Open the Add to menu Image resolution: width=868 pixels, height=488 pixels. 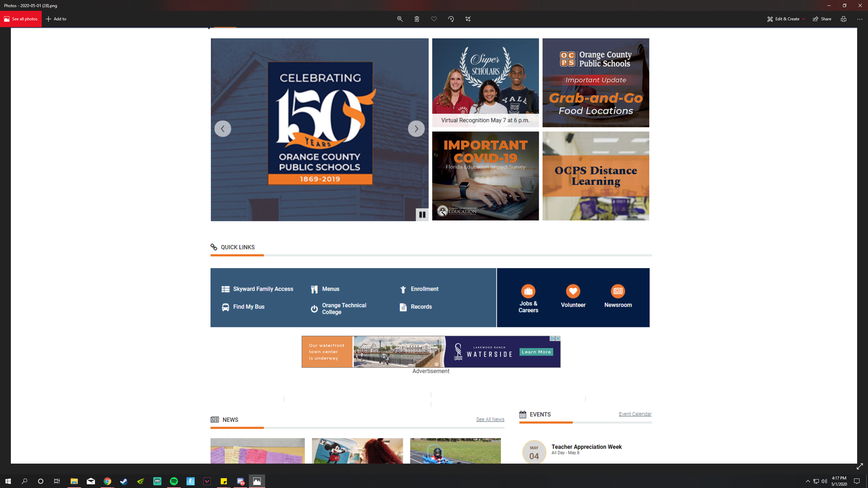tap(56, 19)
